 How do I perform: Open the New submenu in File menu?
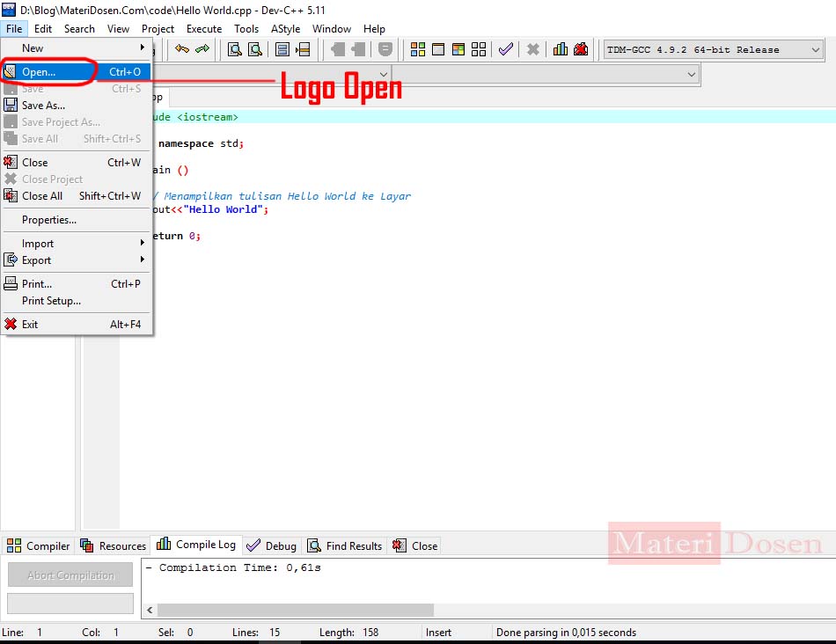click(x=77, y=48)
